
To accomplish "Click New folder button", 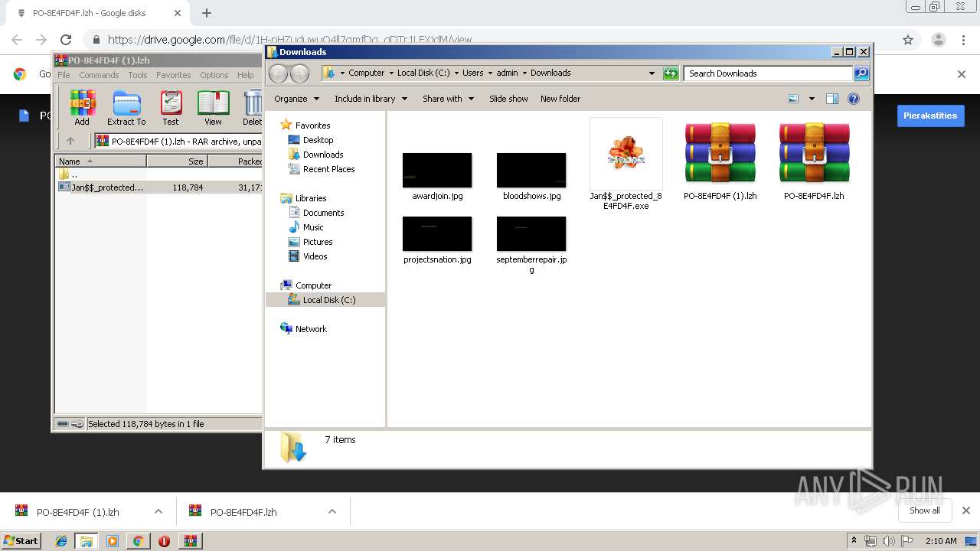I will 560,99.
